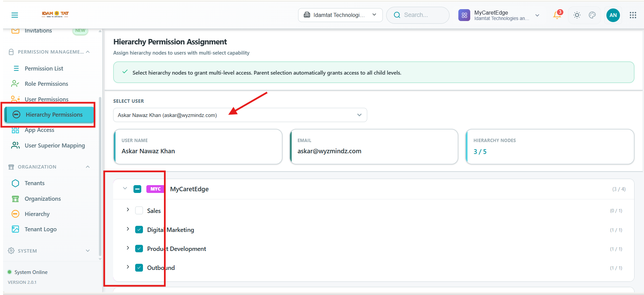
Task: Go to Organizations page
Action: click(x=43, y=199)
